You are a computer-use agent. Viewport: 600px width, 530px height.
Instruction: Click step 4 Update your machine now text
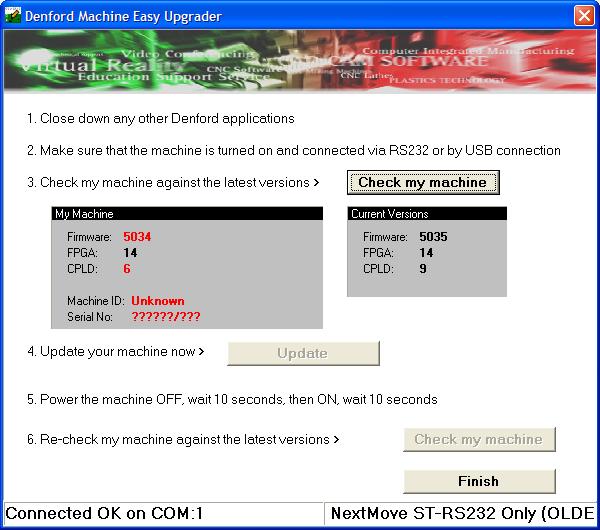(x=116, y=352)
